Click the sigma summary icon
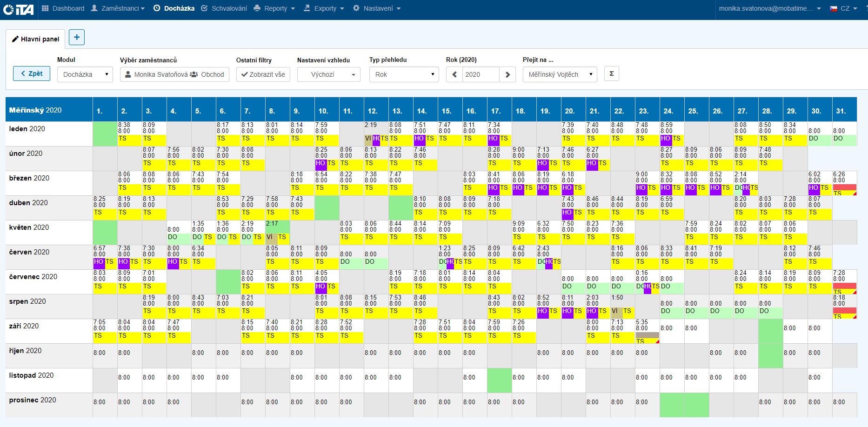Screen dimensions: 868x427 (611, 73)
